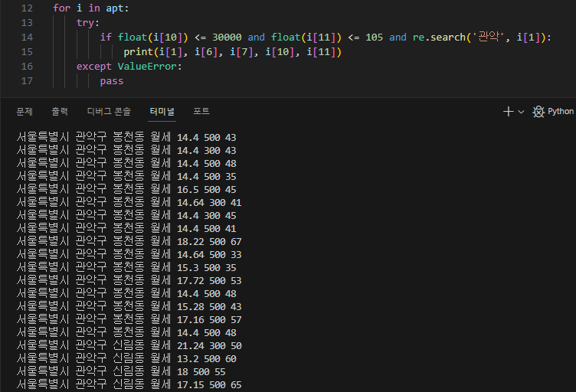
Task: Click the 30000 value in line 14
Action: coord(227,37)
